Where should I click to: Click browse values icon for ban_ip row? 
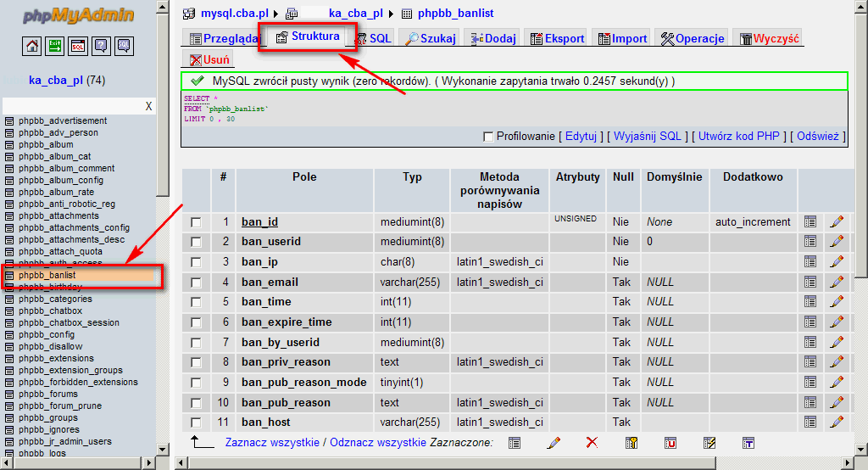[810, 261]
